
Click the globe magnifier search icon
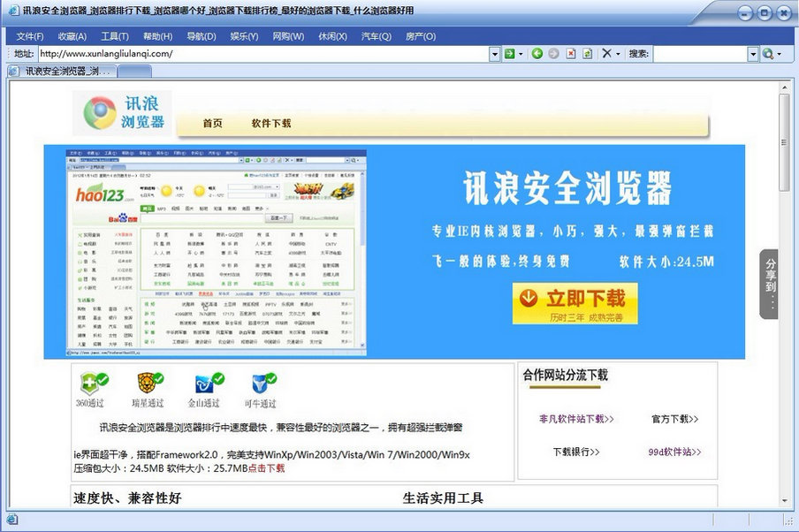click(x=767, y=54)
